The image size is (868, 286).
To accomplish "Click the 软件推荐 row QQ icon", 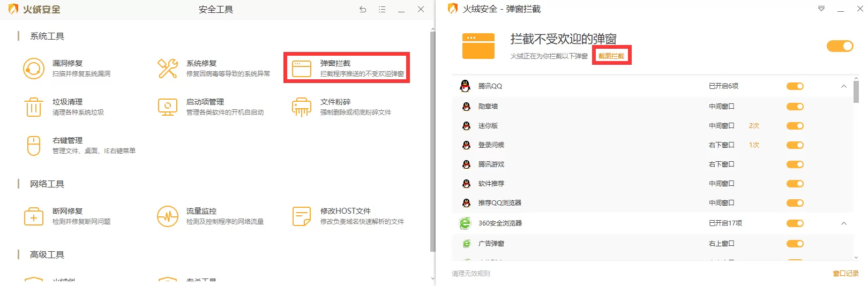I will point(466,184).
